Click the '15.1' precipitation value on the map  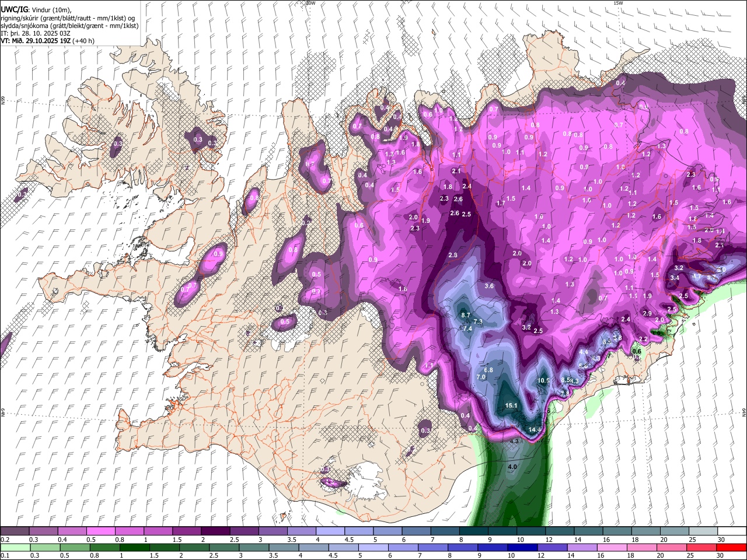coord(511,405)
